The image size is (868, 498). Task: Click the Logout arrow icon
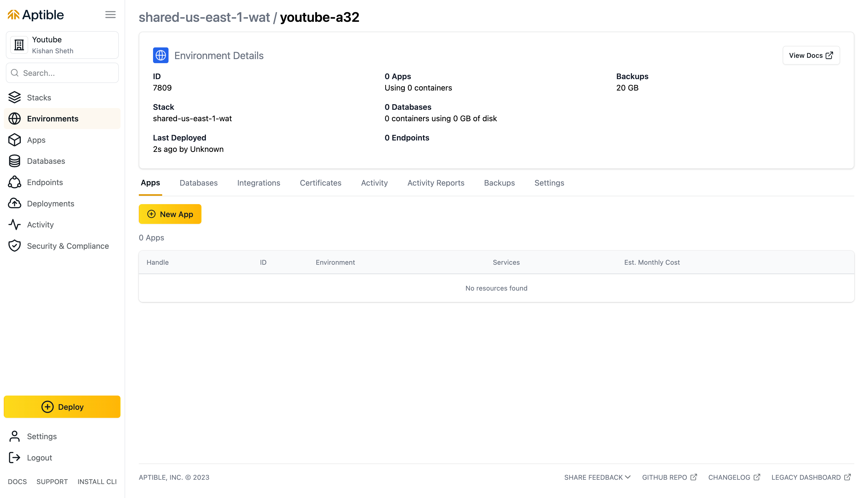tap(14, 458)
